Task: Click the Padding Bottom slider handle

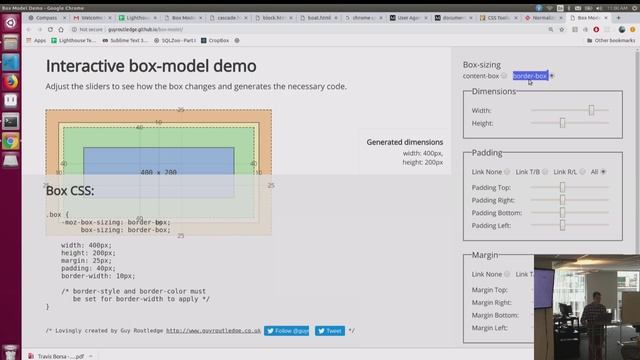Action: click(x=562, y=213)
